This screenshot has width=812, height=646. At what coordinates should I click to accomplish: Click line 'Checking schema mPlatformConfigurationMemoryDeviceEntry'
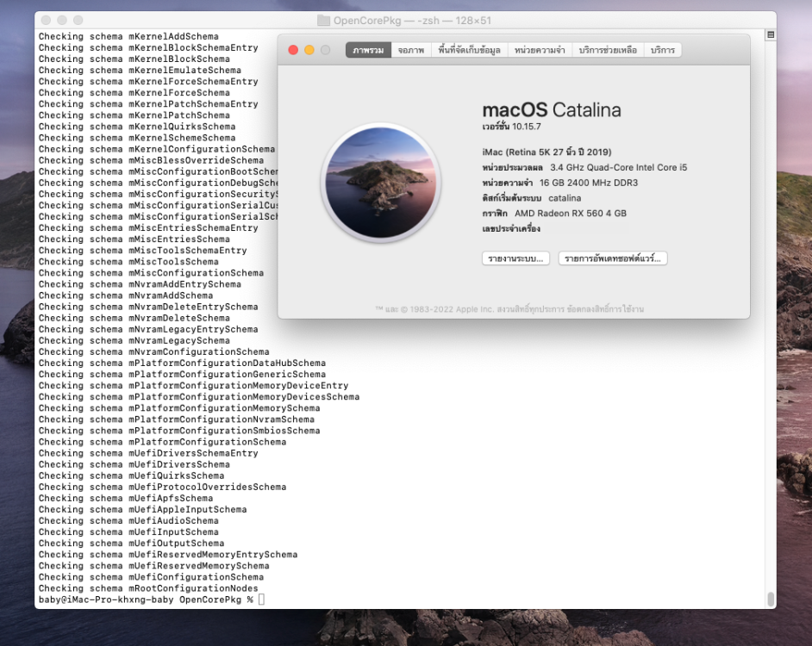193,386
